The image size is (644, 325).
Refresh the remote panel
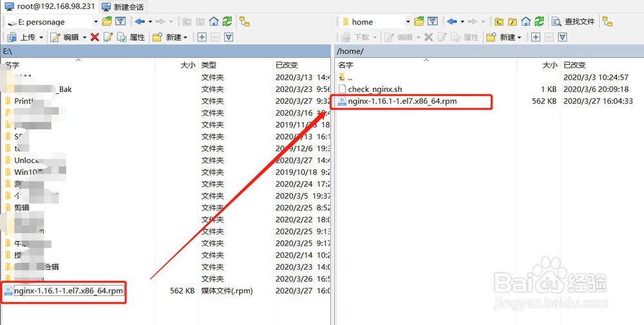(539, 21)
